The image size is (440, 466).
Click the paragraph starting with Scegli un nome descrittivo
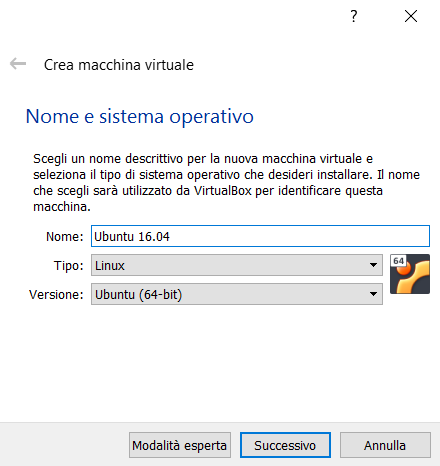point(226,182)
